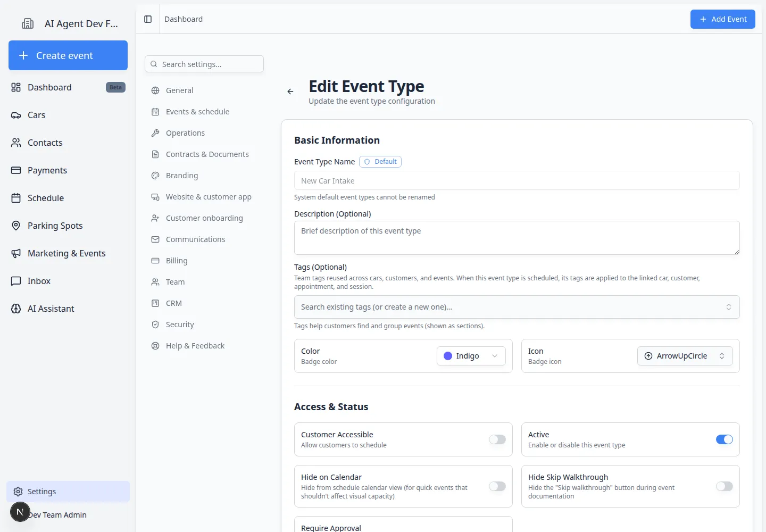Viewport: 766px width, 532px height.
Task: Click the Customer onboarding user-plus icon
Action: 155,218
